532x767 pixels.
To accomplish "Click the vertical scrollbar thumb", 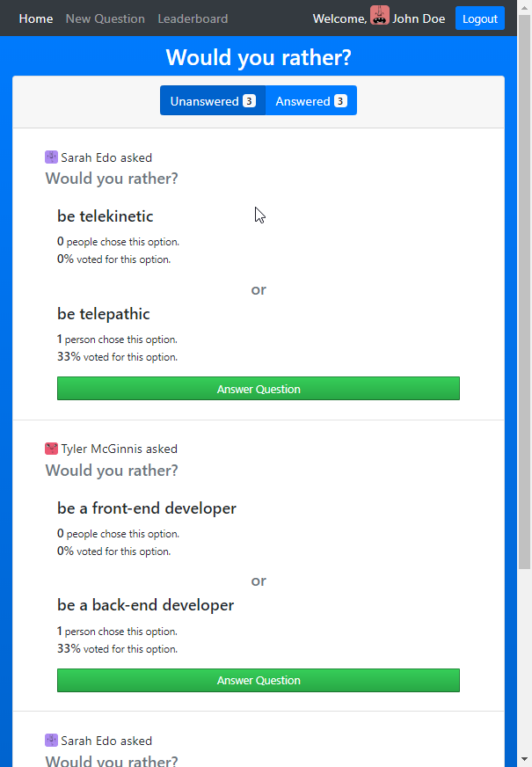I will [x=524, y=290].
